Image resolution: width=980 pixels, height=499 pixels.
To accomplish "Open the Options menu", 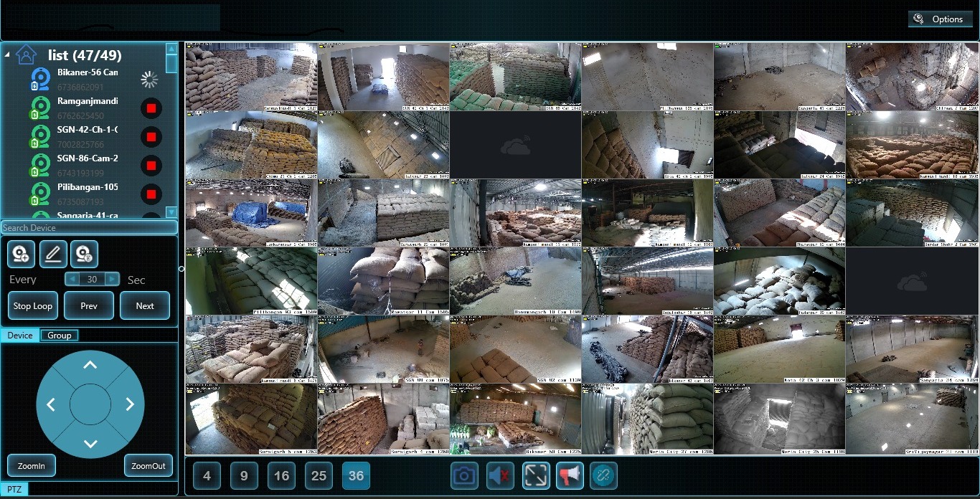I will 941,19.
